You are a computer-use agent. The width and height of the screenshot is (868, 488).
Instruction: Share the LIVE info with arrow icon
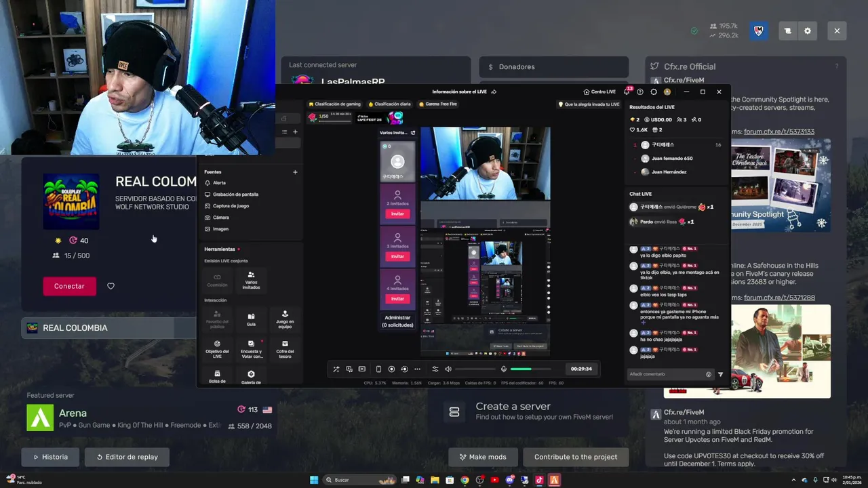(x=494, y=91)
